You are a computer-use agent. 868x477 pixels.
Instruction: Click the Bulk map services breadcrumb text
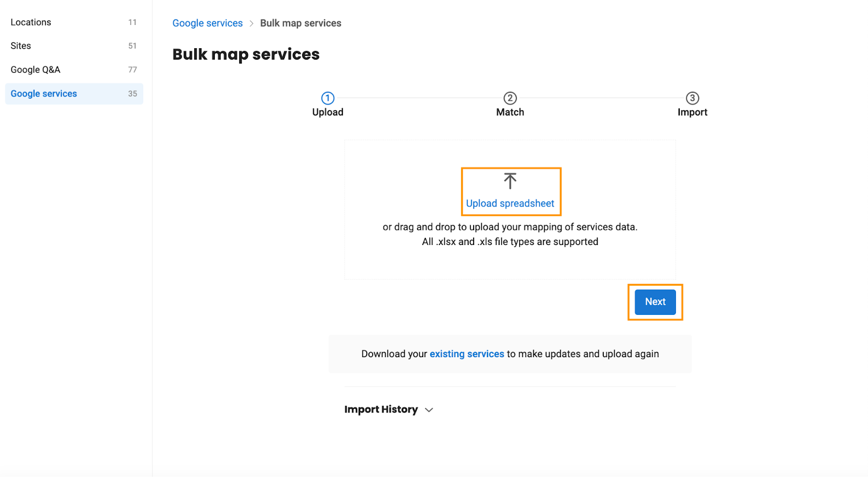point(301,23)
